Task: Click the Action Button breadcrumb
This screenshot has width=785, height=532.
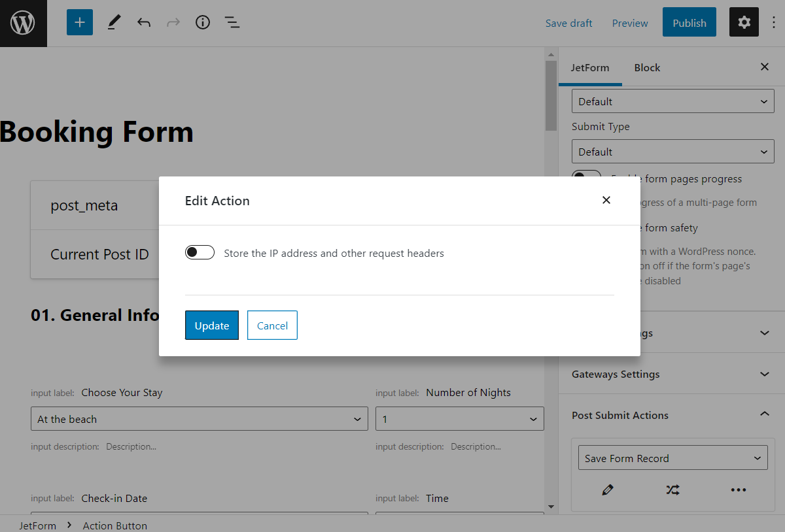Action: (114, 525)
